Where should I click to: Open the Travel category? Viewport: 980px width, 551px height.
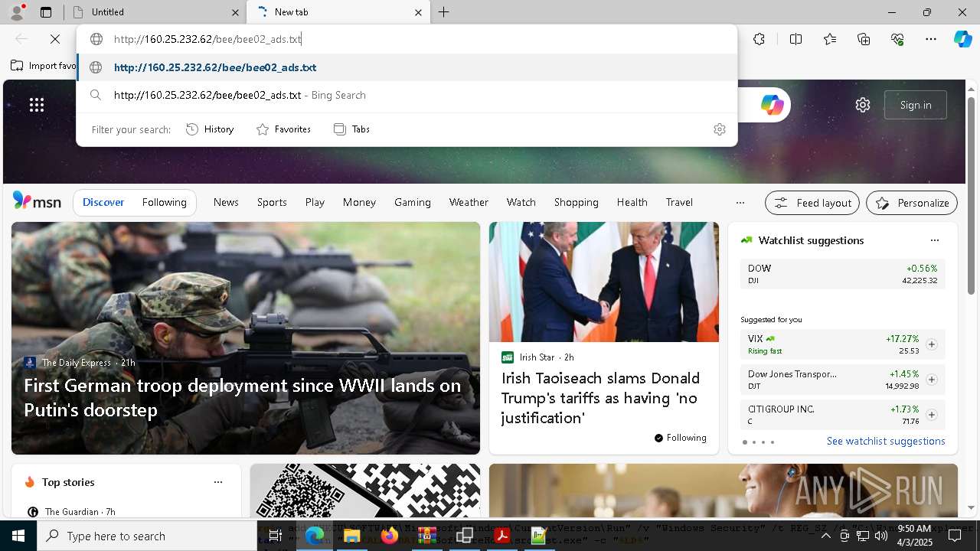[679, 202]
